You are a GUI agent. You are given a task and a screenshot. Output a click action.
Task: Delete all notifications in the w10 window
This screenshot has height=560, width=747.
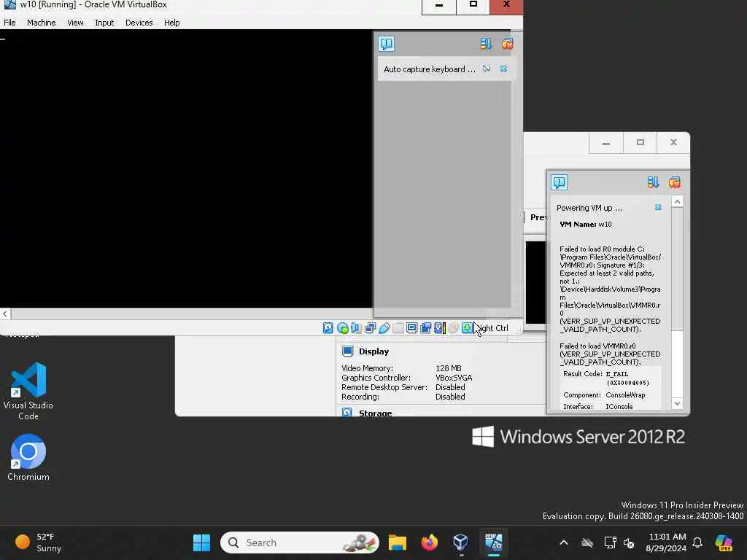click(x=508, y=44)
